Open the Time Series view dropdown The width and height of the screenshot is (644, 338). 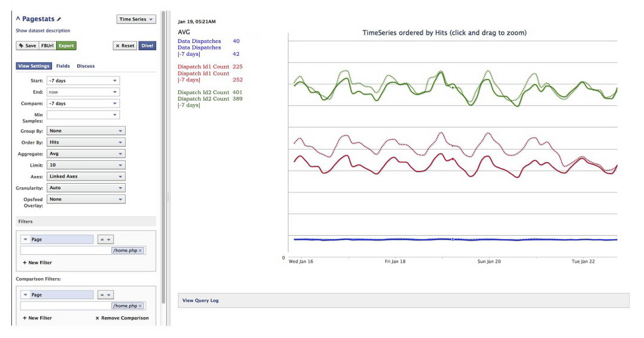click(136, 19)
